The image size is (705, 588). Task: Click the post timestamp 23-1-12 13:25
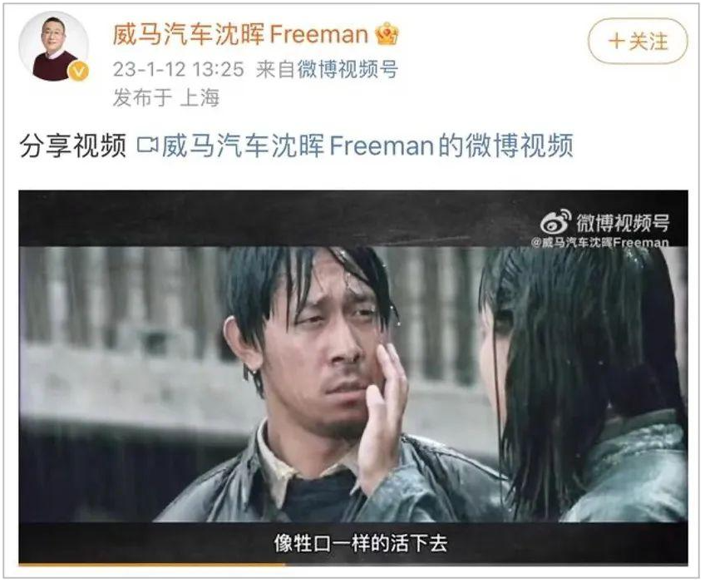click(178, 70)
